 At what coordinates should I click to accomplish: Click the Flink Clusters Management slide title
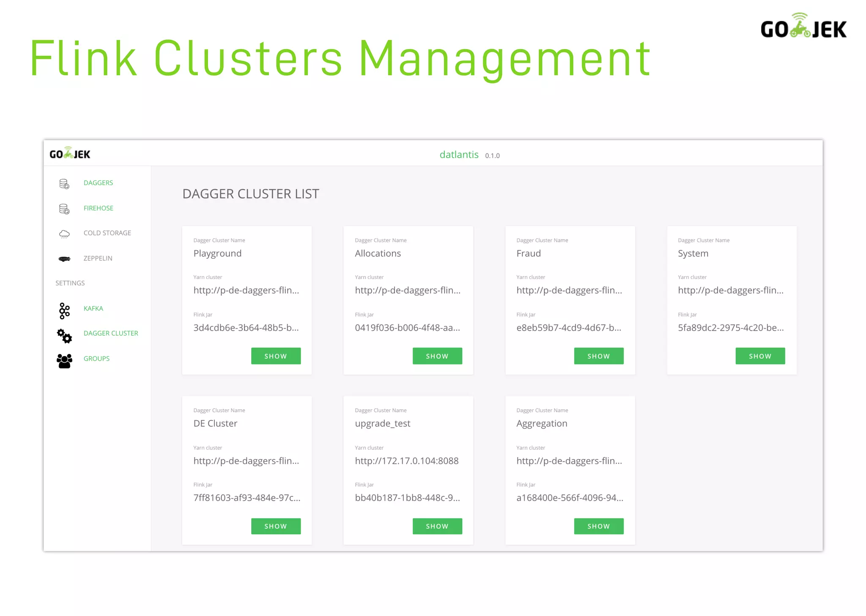pyautogui.click(x=340, y=60)
